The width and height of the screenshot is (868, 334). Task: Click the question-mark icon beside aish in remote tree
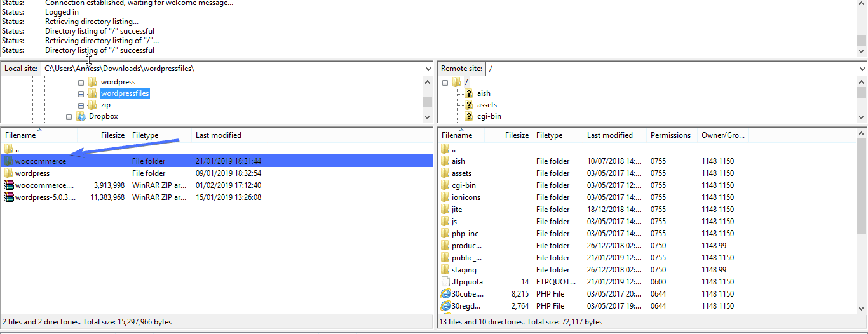click(x=469, y=93)
